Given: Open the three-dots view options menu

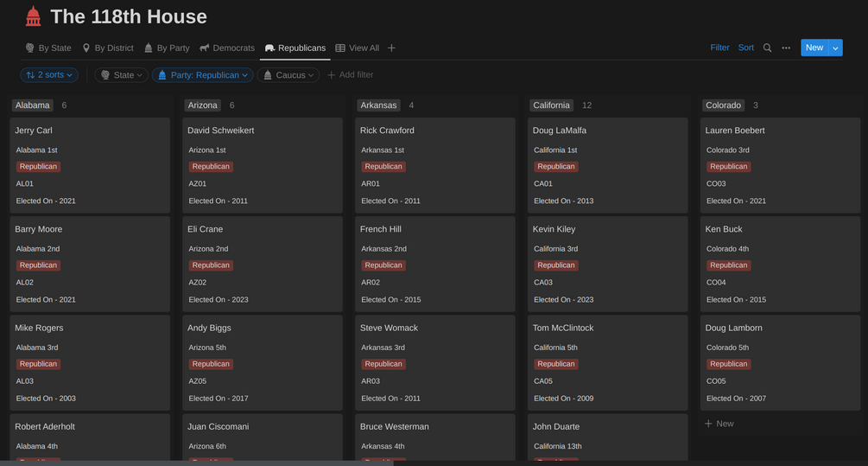Looking at the screenshot, I should click(x=786, y=48).
